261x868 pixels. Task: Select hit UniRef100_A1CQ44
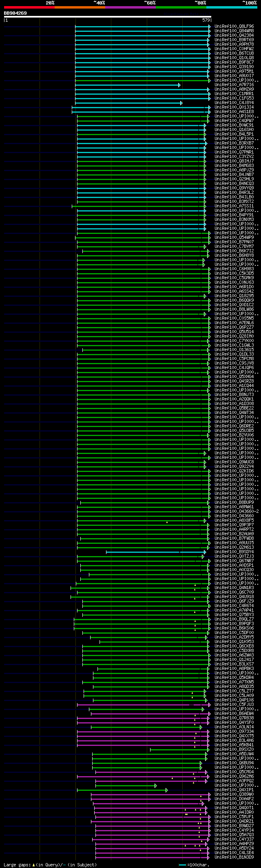click(x=234, y=385)
